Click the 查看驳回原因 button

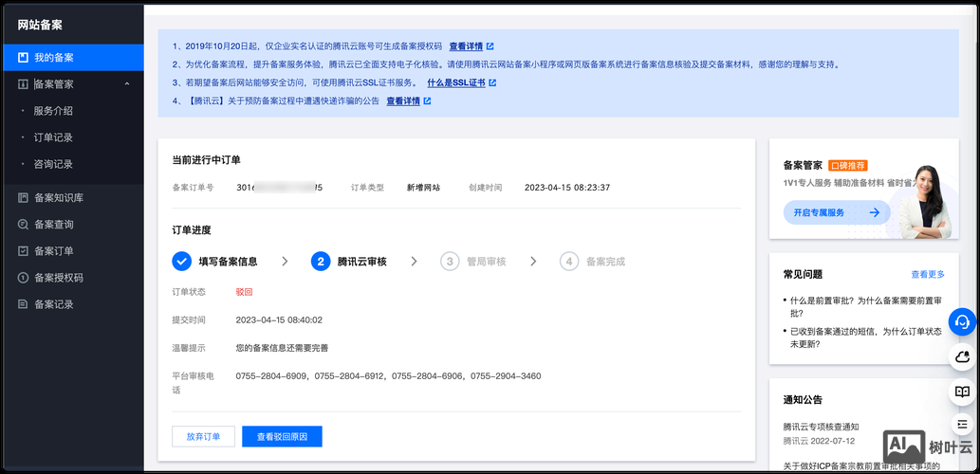(x=282, y=436)
